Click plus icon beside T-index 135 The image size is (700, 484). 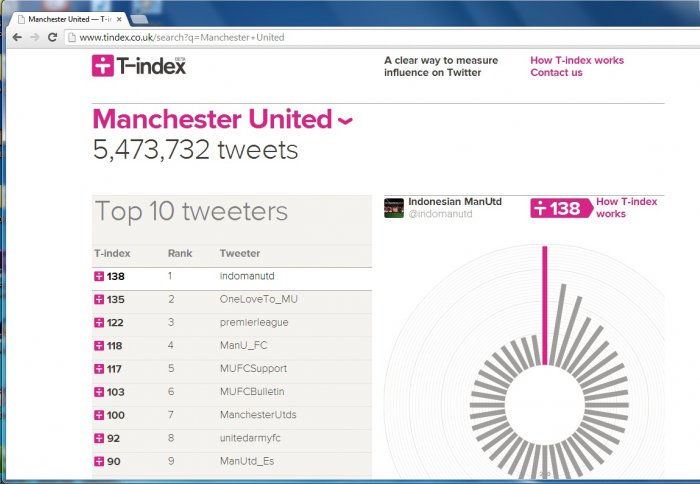99,299
